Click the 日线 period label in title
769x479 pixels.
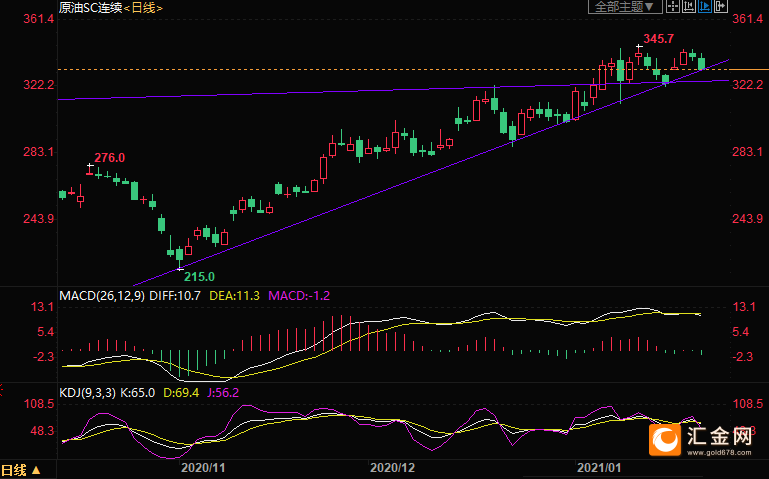point(143,8)
